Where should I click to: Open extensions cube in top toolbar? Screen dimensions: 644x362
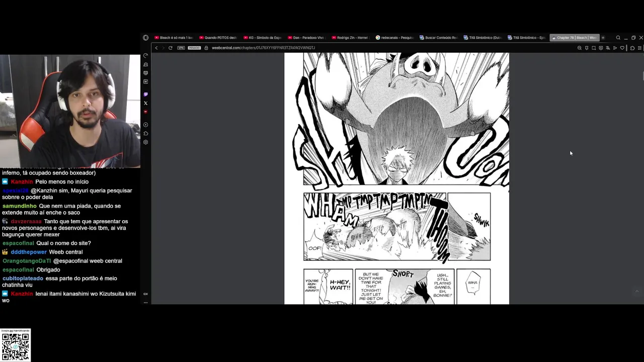coord(632,48)
